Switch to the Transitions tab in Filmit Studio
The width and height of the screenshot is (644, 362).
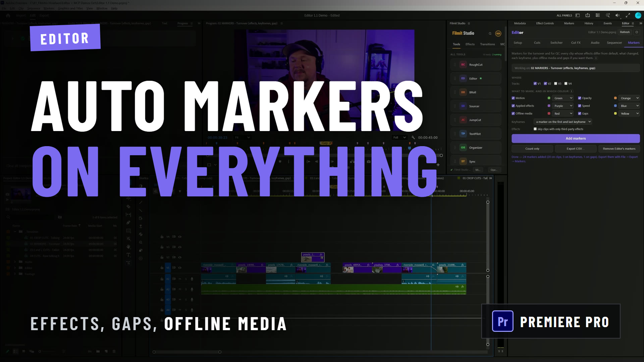[487, 44]
